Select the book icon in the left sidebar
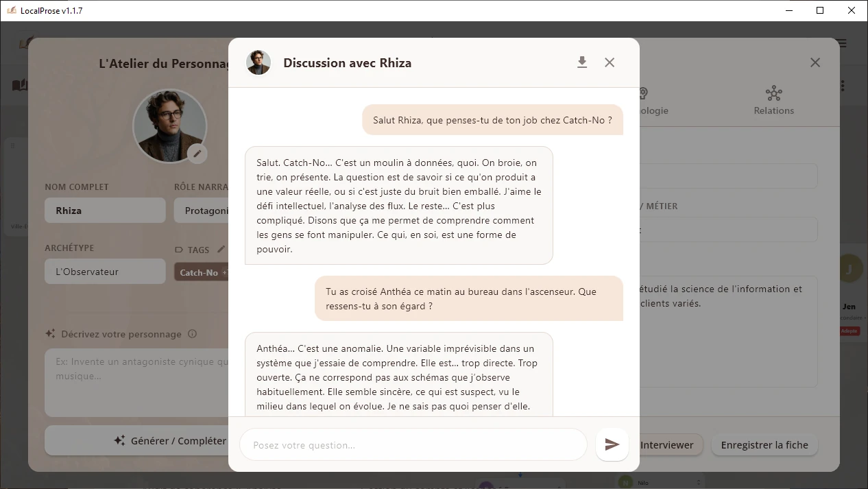This screenshot has width=868, height=489. 21,84
